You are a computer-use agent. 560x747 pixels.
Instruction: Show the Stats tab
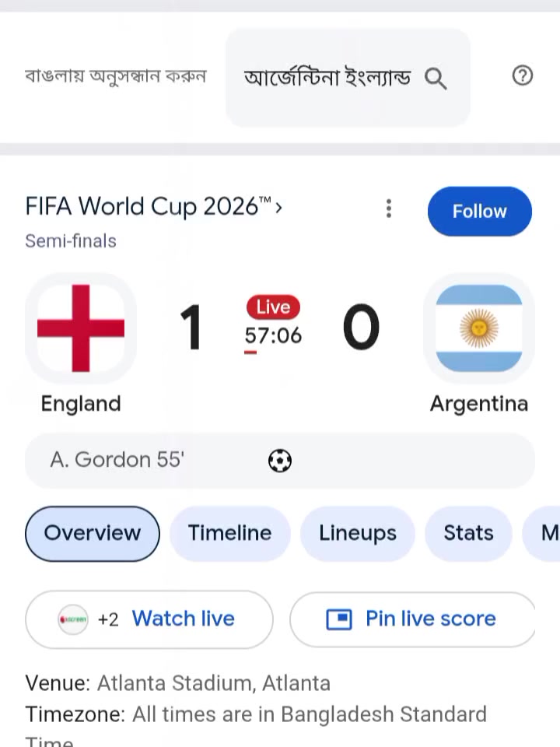click(x=468, y=533)
